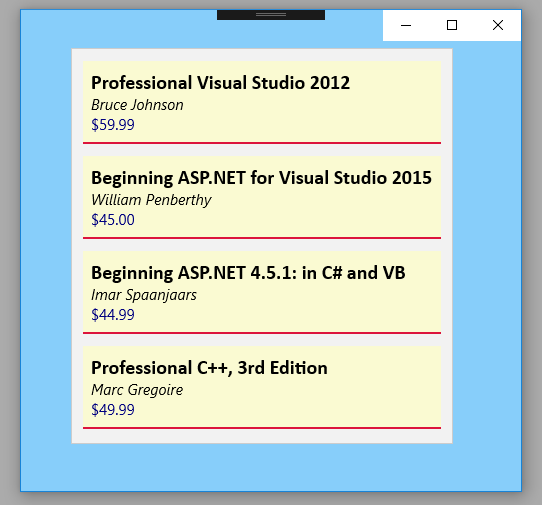Click the $49.99 price

click(x=113, y=410)
